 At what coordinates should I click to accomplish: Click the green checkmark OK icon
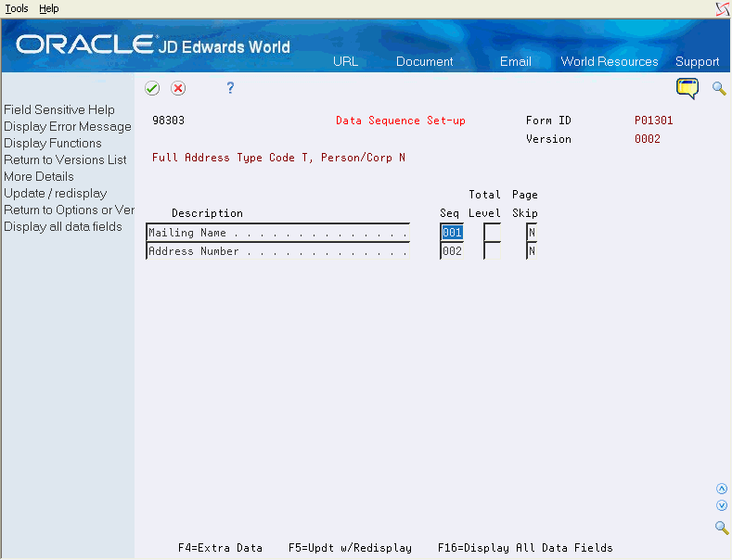(x=152, y=88)
